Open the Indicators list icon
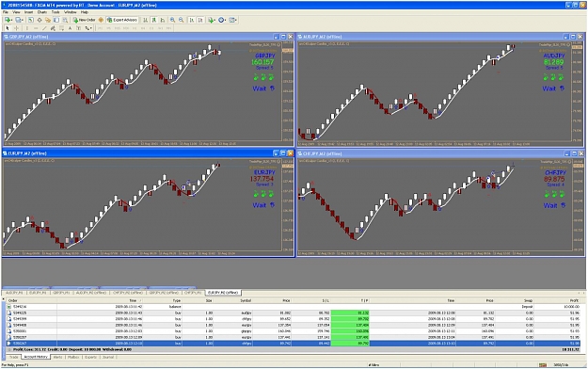The width and height of the screenshot is (588, 369). pos(211,20)
